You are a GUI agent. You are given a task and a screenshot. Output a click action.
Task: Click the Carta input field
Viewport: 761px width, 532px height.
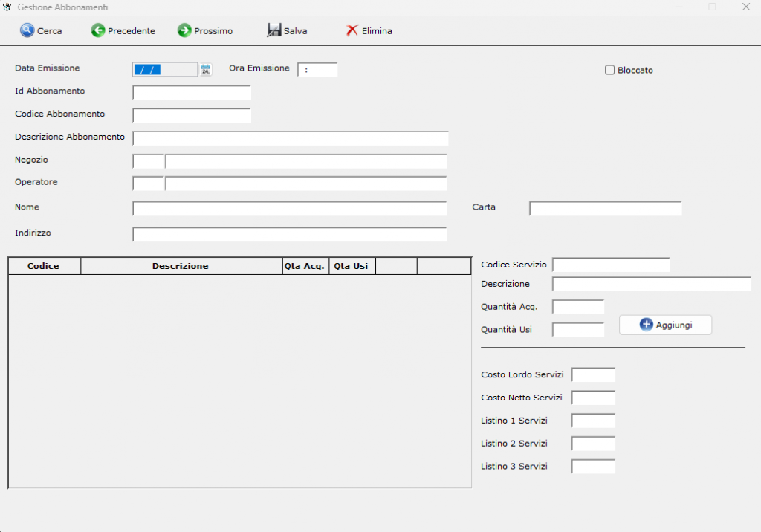(x=605, y=208)
